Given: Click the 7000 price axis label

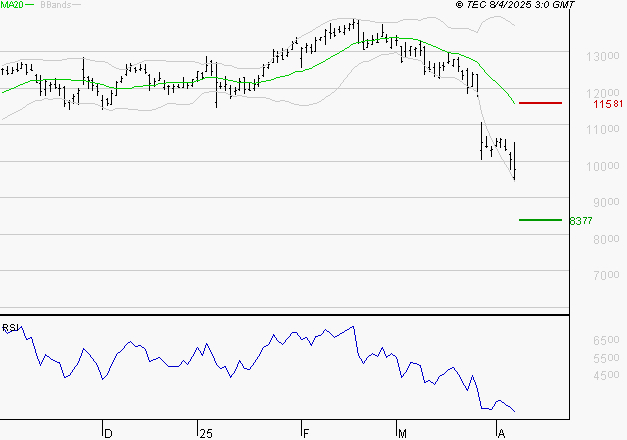Looking at the screenshot, I should (x=606, y=275).
